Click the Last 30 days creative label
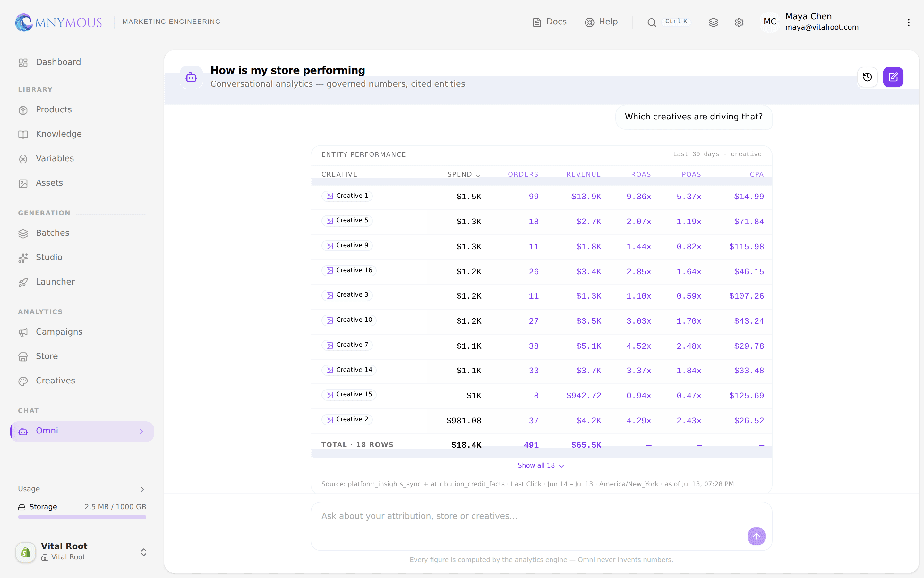The height and width of the screenshot is (578, 924). pyautogui.click(x=717, y=154)
